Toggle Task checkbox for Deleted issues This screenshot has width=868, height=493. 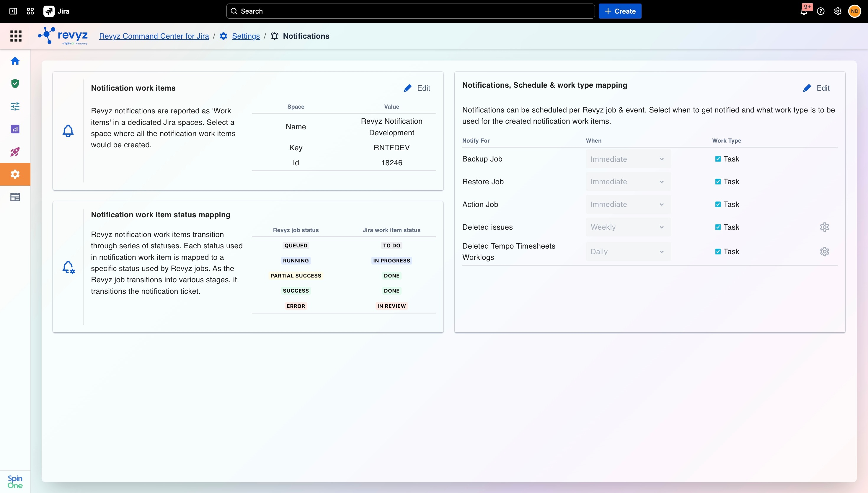tap(718, 227)
